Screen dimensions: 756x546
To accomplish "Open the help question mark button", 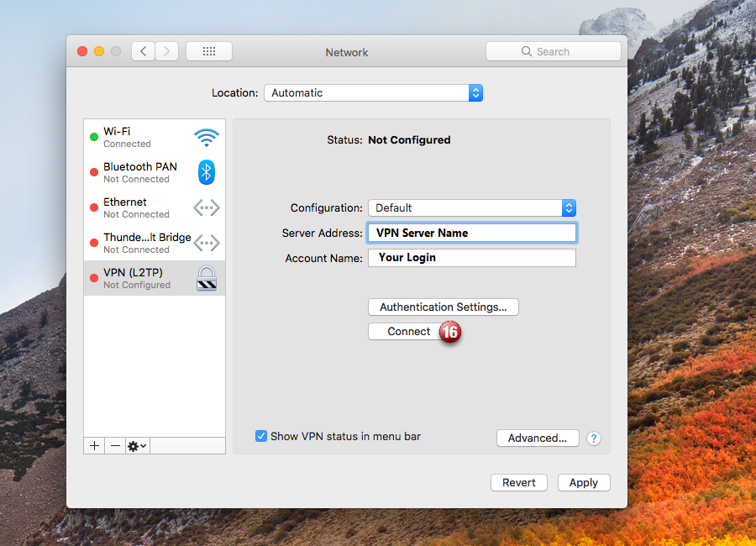I will tap(594, 438).
